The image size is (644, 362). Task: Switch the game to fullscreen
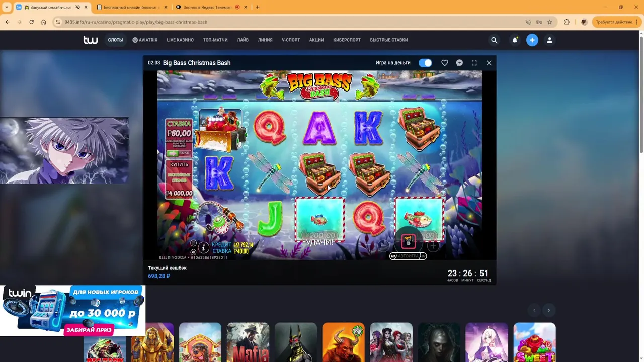[x=474, y=63]
